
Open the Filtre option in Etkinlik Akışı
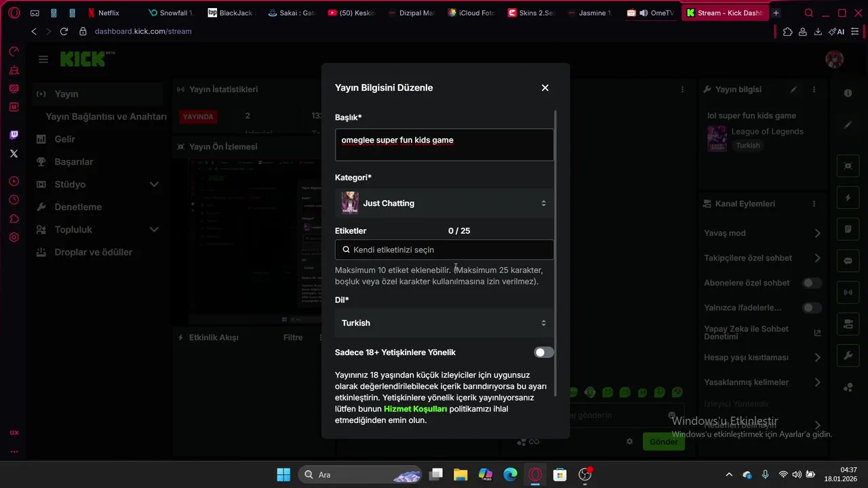click(x=293, y=338)
